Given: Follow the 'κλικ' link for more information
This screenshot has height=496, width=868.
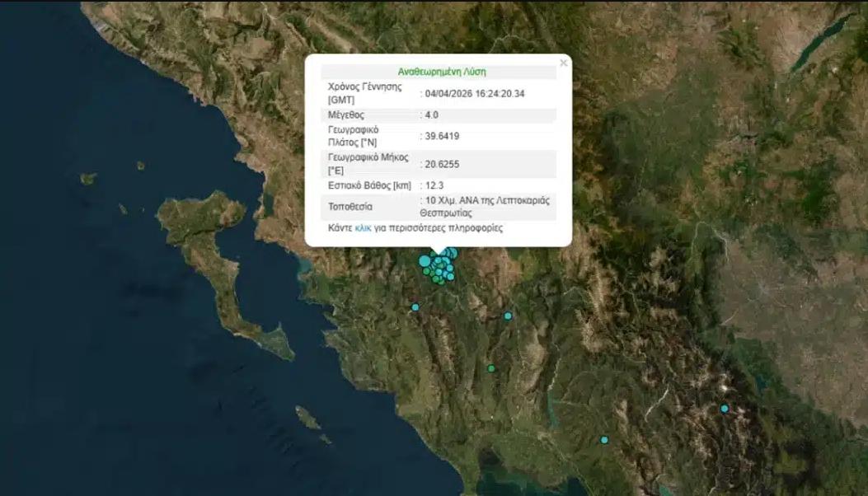Looking at the screenshot, I should pyautogui.click(x=363, y=227).
